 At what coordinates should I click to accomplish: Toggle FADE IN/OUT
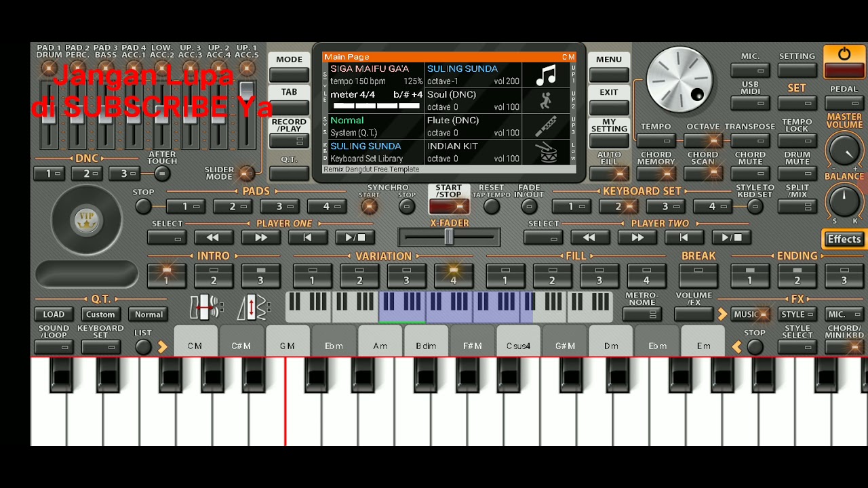pyautogui.click(x=529, y=207)
